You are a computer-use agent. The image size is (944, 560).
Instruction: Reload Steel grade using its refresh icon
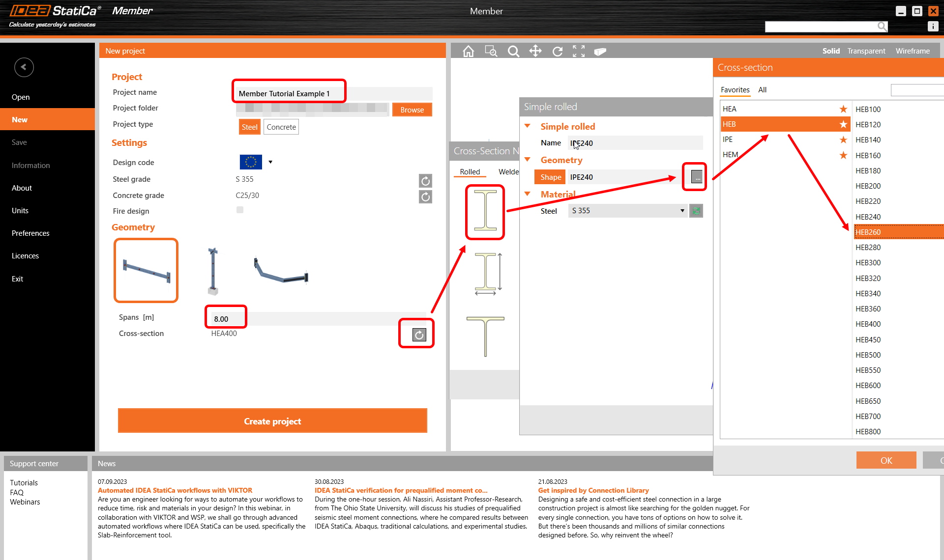[x=425, y=181]
